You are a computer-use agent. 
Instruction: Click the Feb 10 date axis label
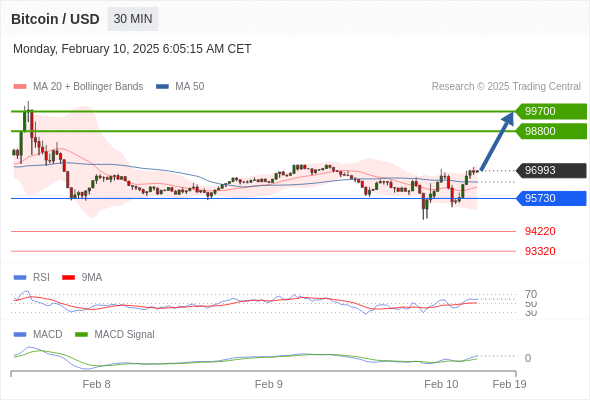click(x=441, y=384)
